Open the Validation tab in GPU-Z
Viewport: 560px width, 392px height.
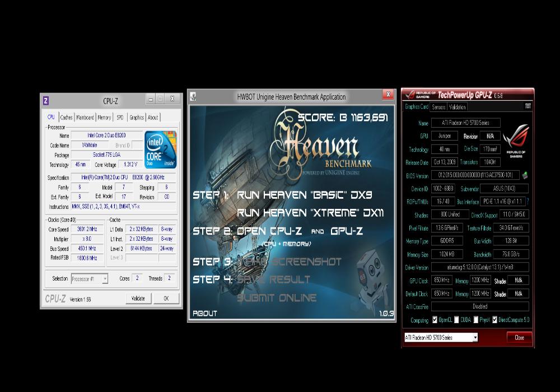coord(457,107)
